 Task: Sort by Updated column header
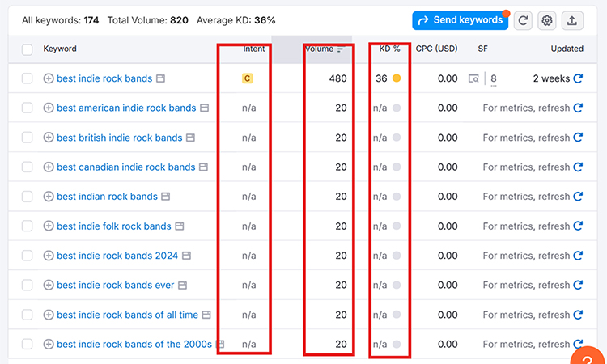(x=567, y=49)
